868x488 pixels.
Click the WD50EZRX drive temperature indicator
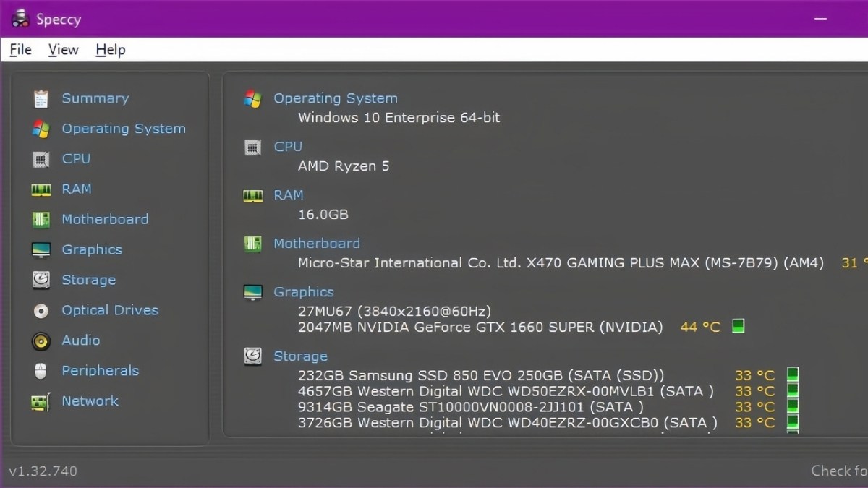pyautogui.click(x=792, y=390)
